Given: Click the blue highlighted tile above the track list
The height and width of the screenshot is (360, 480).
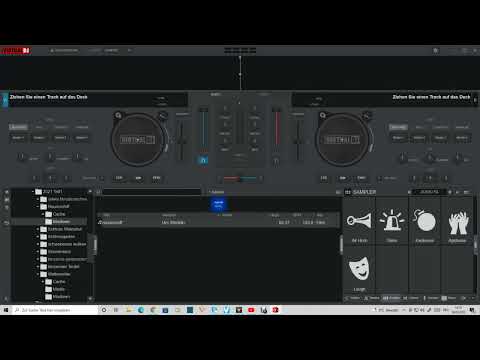Looking at the screenshot, I should point(218,204).
